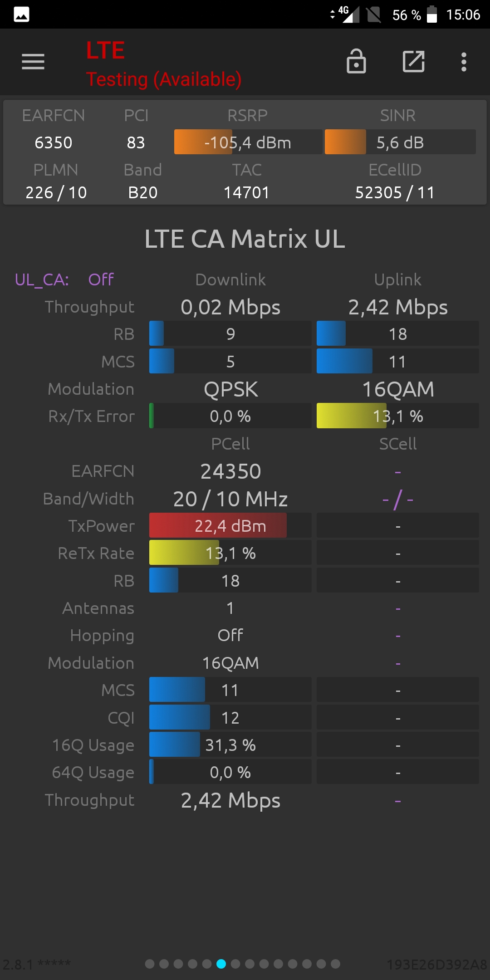
Task: Tap the ECellID 52305 / 11 value
Action: coord(395,192)
